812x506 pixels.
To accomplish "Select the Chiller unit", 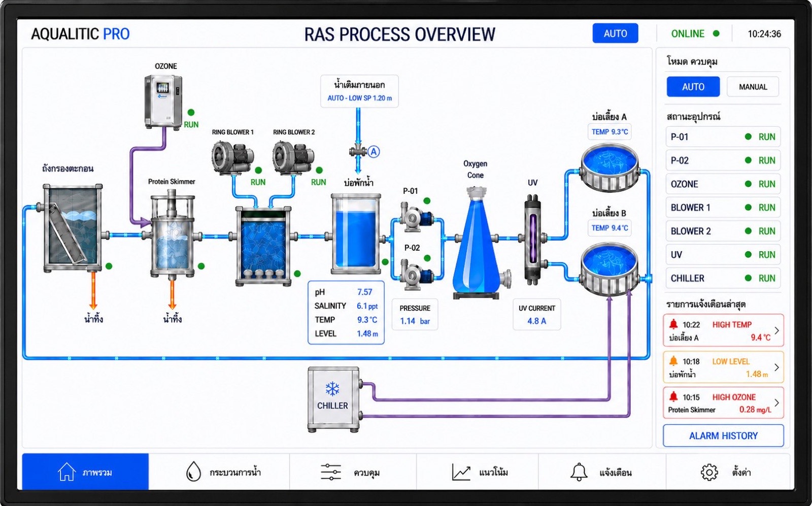I will [334, 400].
